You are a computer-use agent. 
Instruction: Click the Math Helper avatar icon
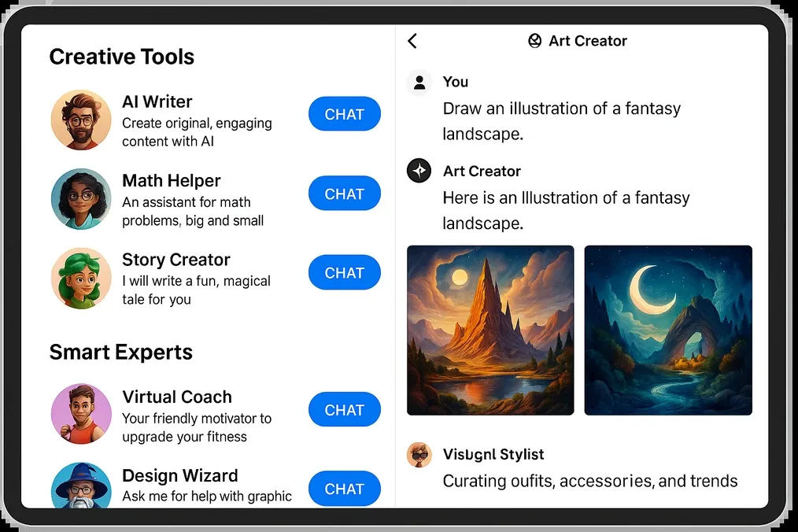point(81,199)
